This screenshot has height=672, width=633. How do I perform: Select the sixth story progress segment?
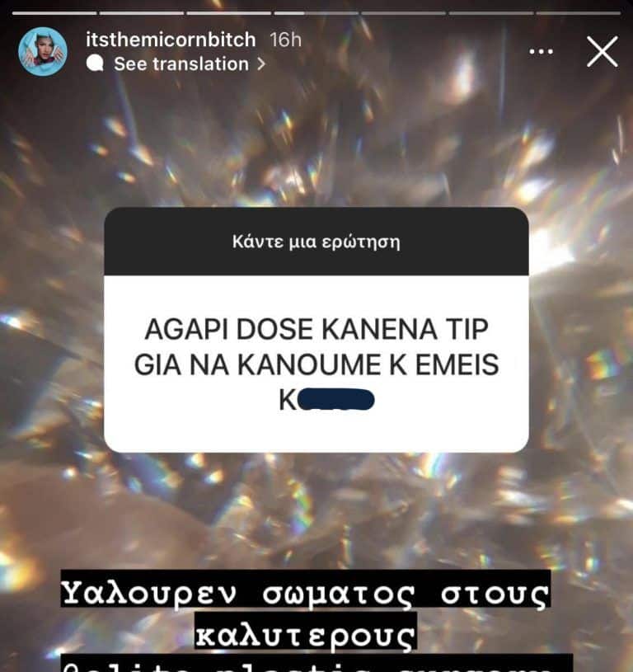[490, 13]
